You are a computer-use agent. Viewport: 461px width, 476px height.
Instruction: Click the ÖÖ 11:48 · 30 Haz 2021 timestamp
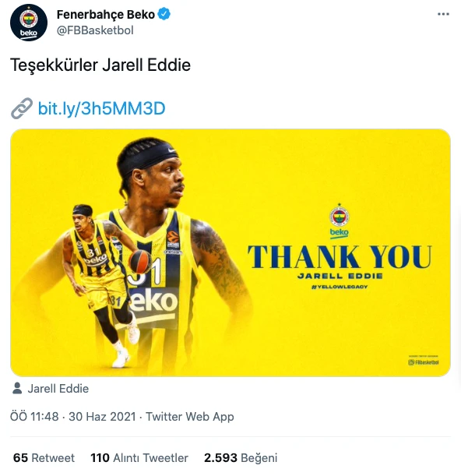(73, 417)
